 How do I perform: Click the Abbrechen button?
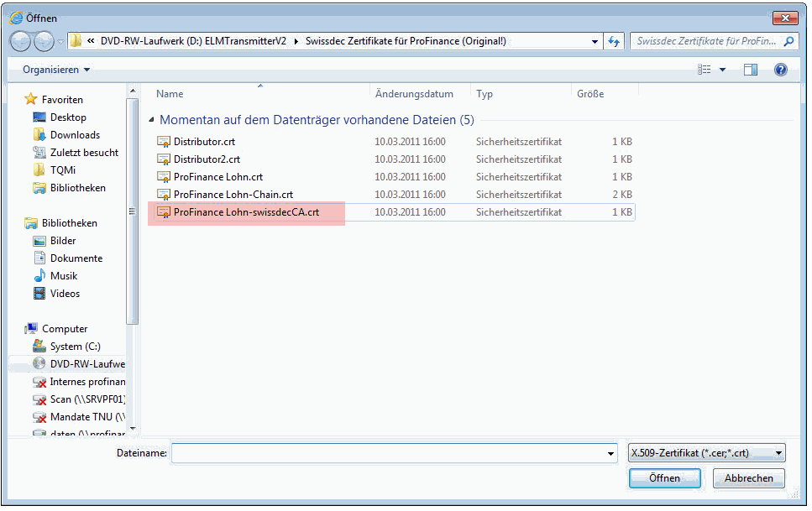[748, 478]
